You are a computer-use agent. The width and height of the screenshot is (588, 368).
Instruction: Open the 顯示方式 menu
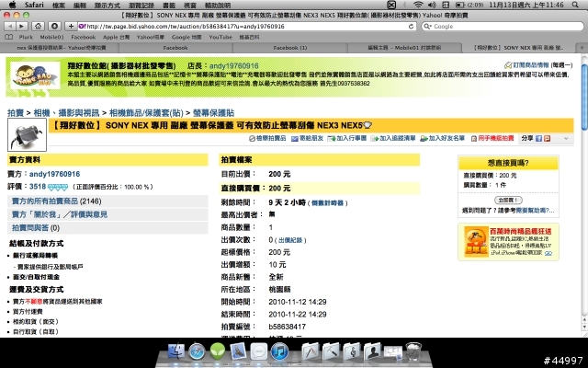pyautogui.click(x=107, y=5)
